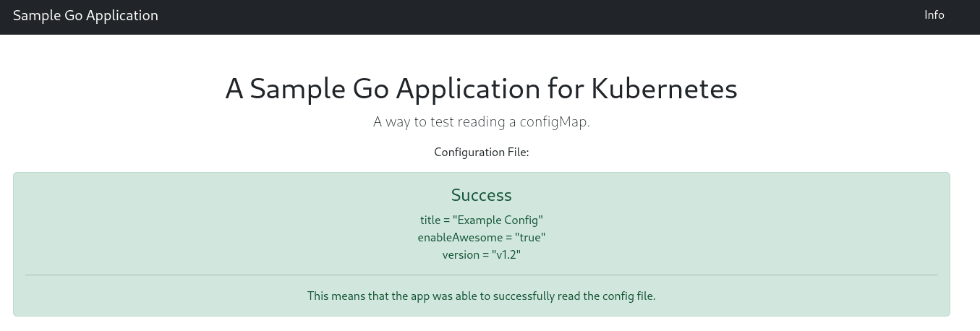This screenshot has width=980, height=331.
Task: Click the title config line
Action: [x=481, y=220]
